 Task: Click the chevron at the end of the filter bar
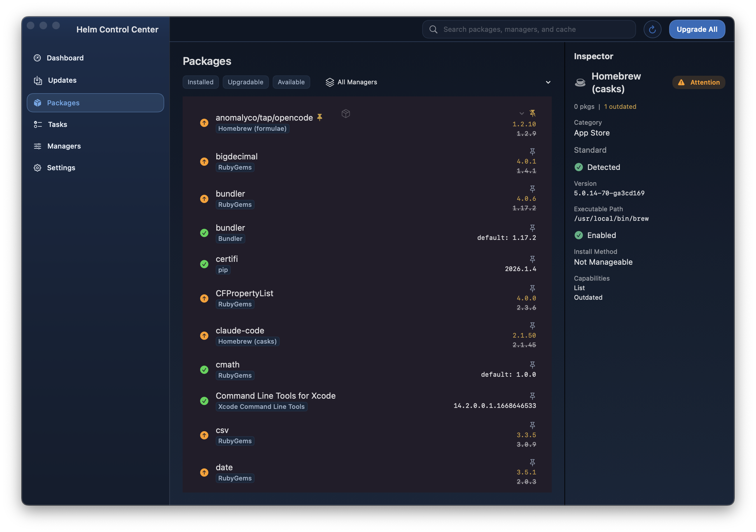(548, 82)
